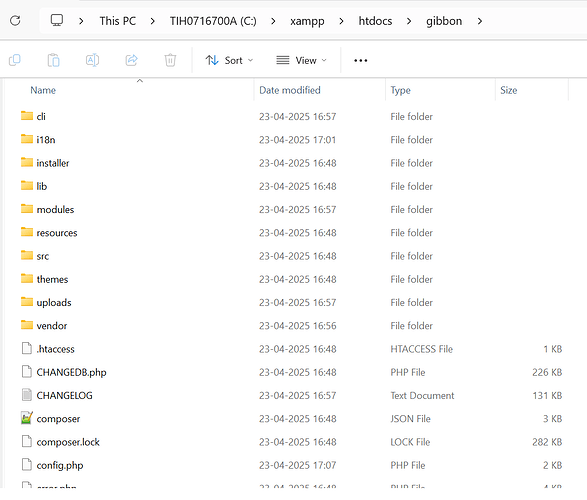Viewport: 587px width, 500px height.
Task: Open the See more three-dots menu
Action: [x=361, y=60]
